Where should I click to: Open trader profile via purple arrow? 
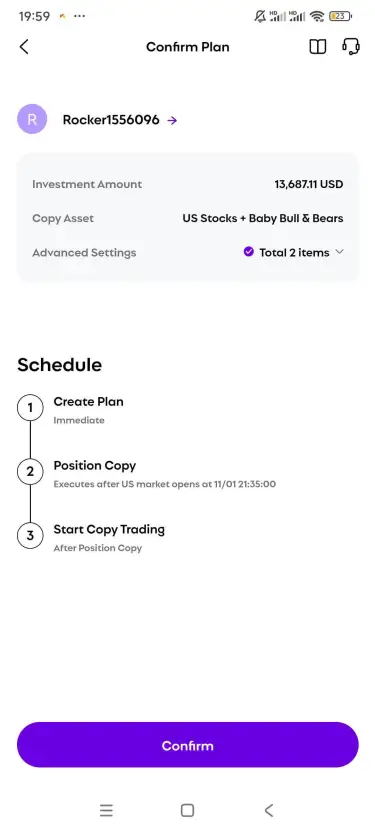click(x=172, y=121)
